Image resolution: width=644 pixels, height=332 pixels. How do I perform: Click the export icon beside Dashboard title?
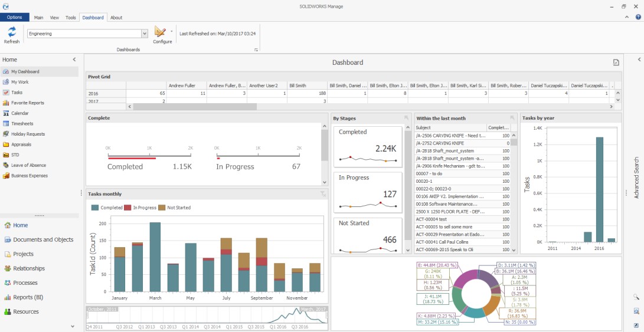[616, 63]
